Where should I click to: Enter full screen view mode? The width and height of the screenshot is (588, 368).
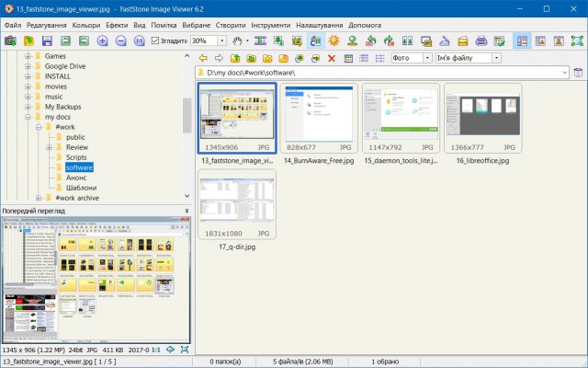point(577,40)
